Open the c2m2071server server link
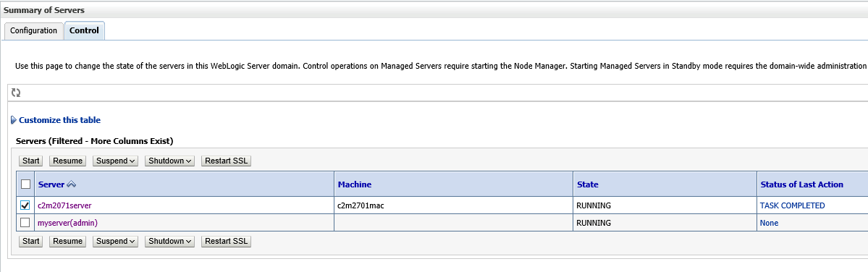868x272 pixels. pyautogui.click(x=64, y=205)
